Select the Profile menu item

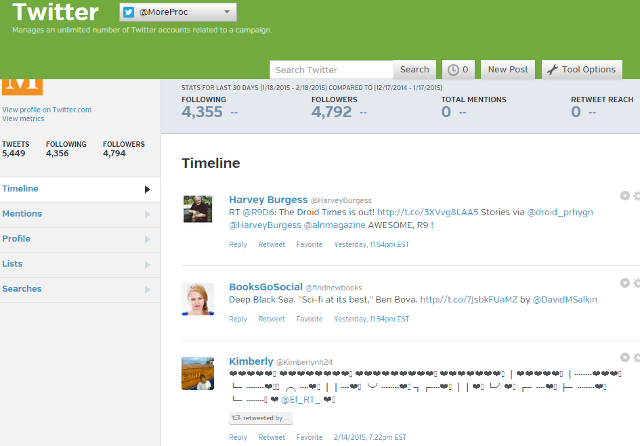(80, 239)
